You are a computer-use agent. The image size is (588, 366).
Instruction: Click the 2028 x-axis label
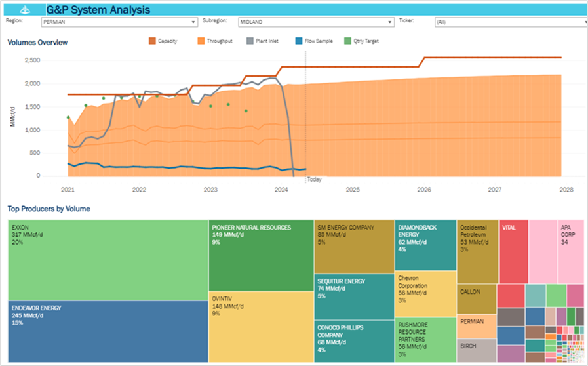click(566, 190)
